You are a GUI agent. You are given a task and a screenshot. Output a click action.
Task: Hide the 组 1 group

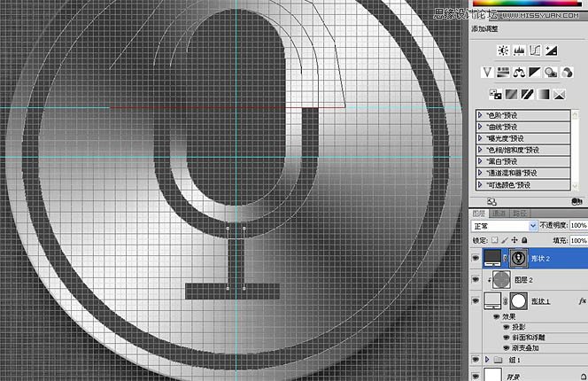click(x=476, y=360)
